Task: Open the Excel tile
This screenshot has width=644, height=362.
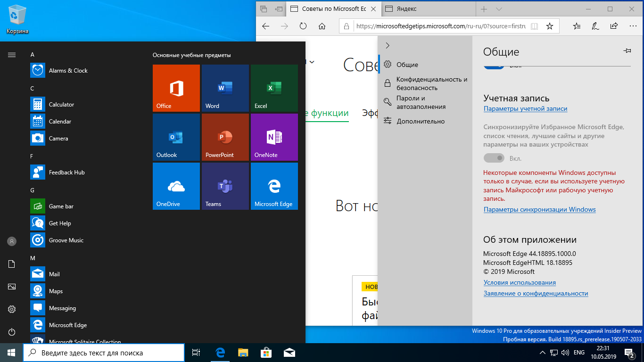Action: pyautogui.click(x=274, y=88)
